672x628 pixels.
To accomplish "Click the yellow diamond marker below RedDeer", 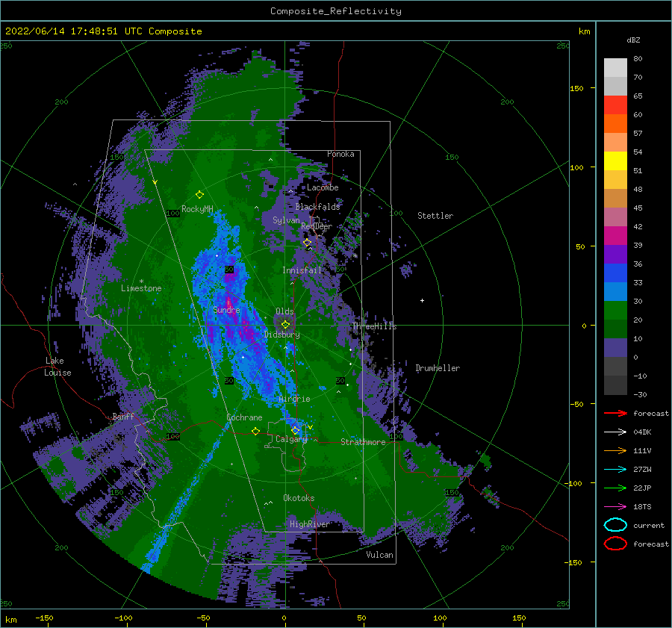I will tap(308, 243).
